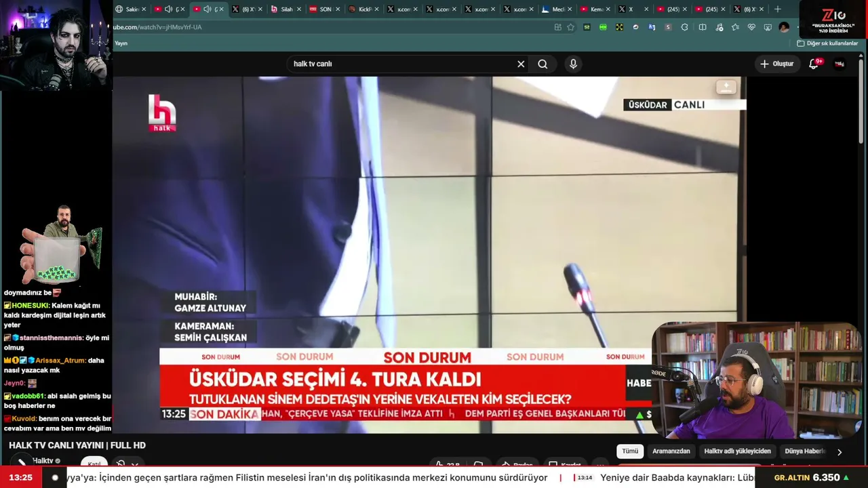Open the media control music-note icon
The height and width of the screenshot is (488, 868).
point(719,27)
